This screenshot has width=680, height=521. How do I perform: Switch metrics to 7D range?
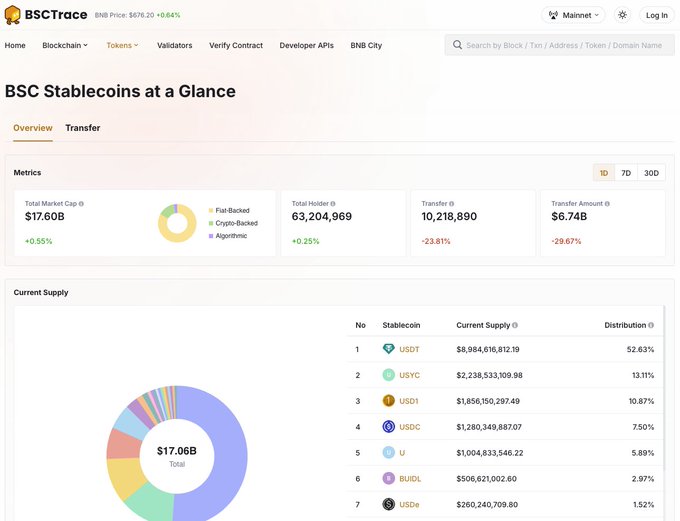(626, 173)
